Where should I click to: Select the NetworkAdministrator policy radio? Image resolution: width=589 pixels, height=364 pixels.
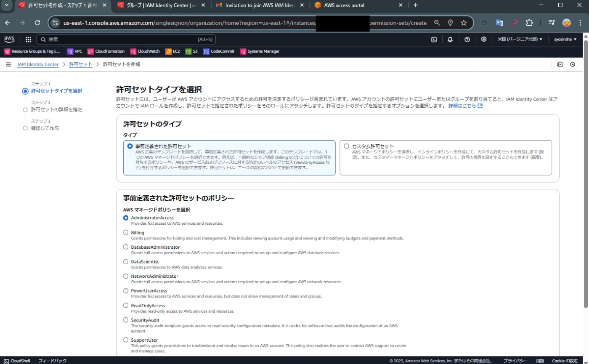[x=125, y=276]
